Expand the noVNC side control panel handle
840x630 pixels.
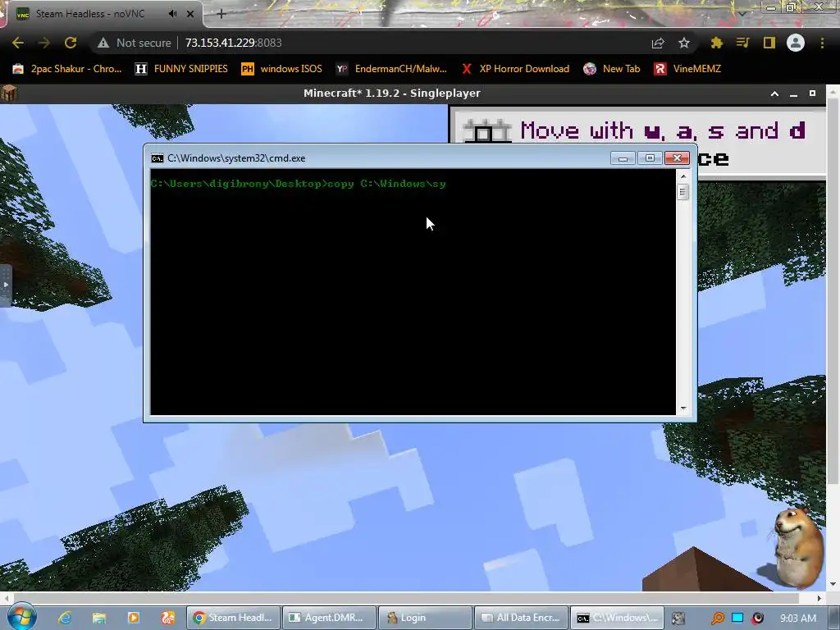[6, 285]
